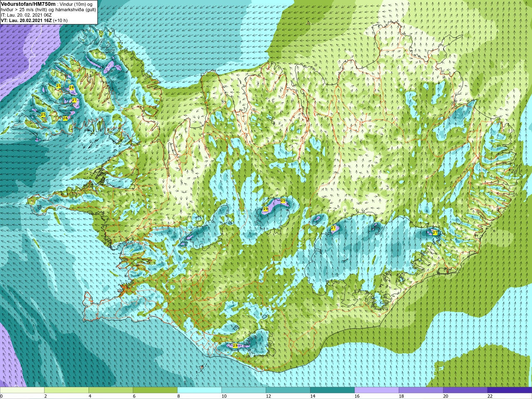The height and width of the screenshot is (399, 532).
Task: Click the pale cyan 8–10 m/s legend swatch
Action: (199, 390)
